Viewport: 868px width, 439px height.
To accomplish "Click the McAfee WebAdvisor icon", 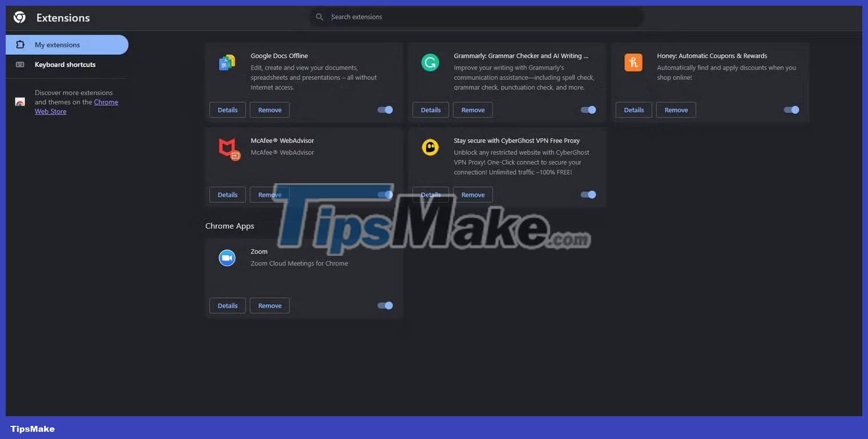I will click(228, 149).
